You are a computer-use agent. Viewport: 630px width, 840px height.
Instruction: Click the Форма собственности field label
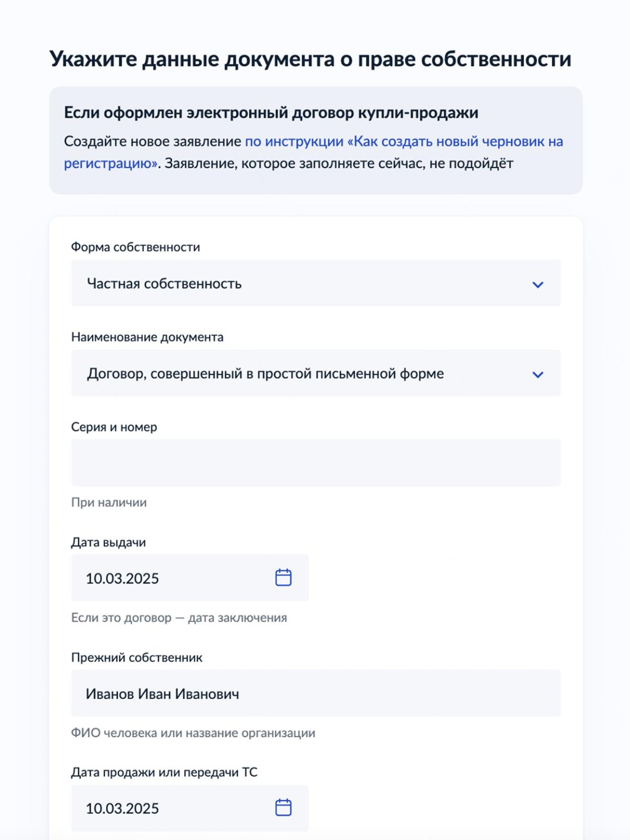pos(135,247)
